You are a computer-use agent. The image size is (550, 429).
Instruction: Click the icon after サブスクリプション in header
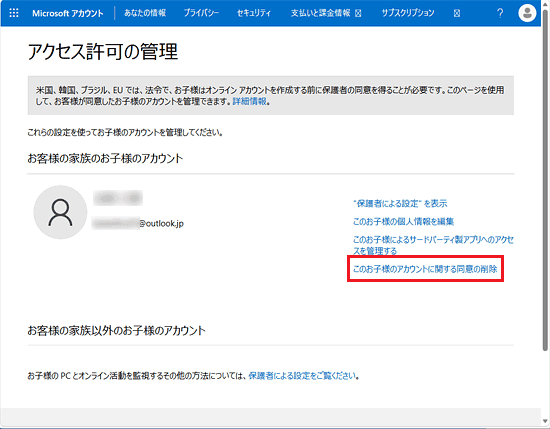click(x=457, y=13)
